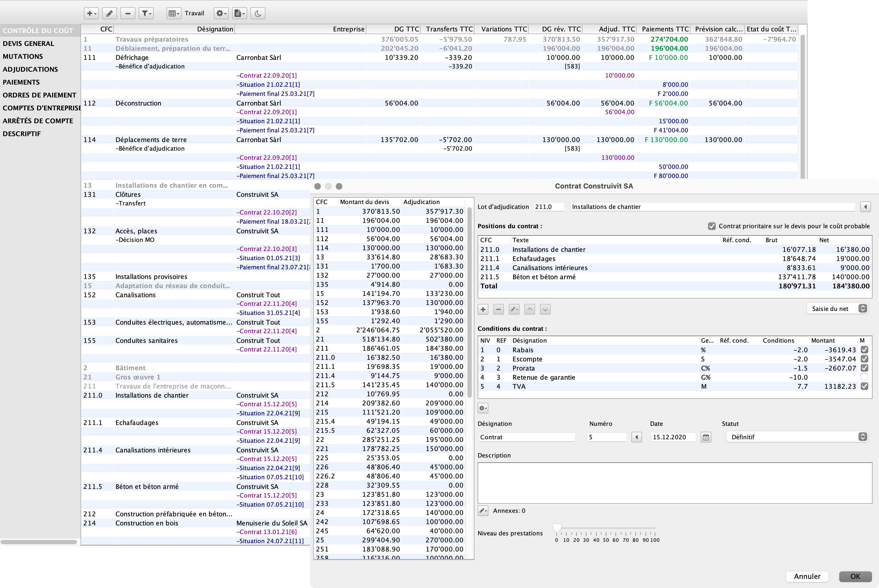Open the add (+) toolbar menu
This screenshot has height=588, width=879.
coord(91,13)
